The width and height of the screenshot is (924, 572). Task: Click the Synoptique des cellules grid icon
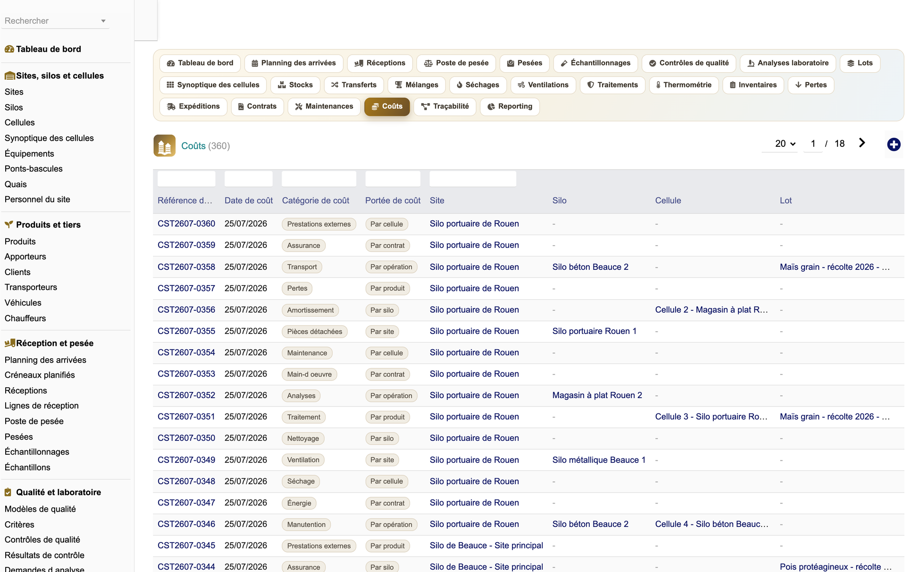(170, 85)
